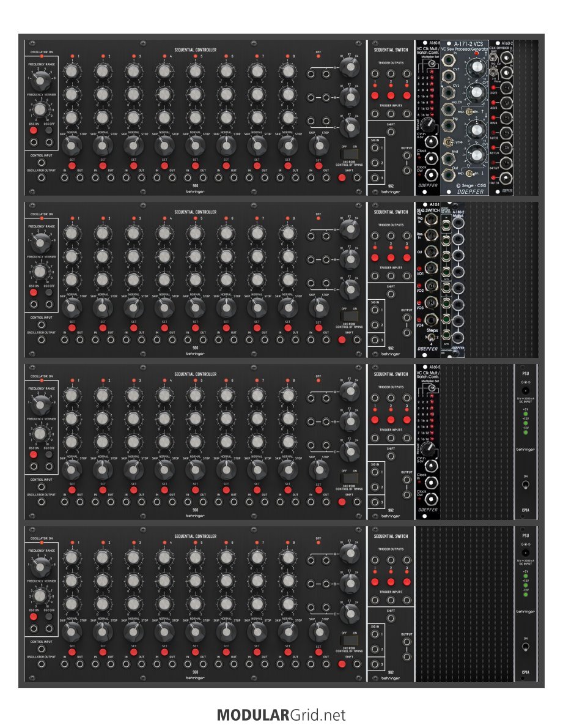563x728 pixels.
Task: Click the topmost jack of A-180-2 Multiple
Action: (458, 223)
